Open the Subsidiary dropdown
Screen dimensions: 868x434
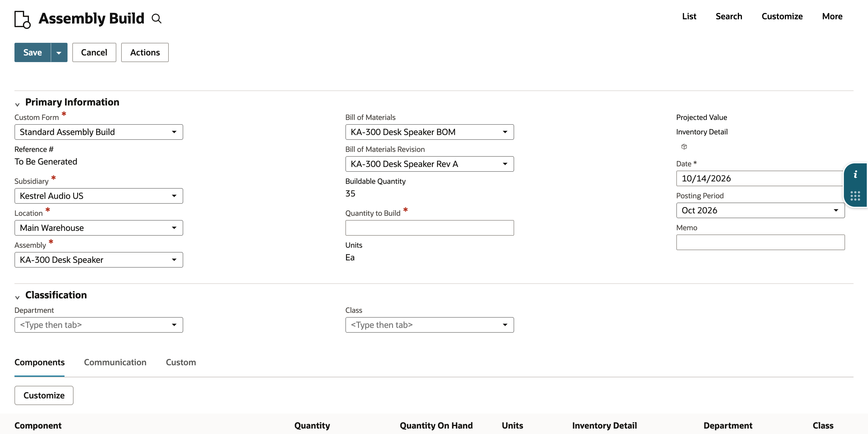point(99,196)
